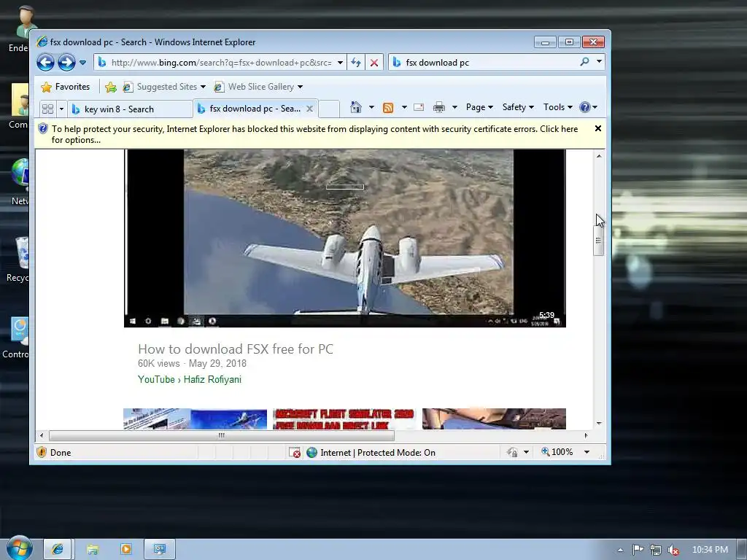Open Home button options dropdown arrow
Screen dimensions: 747x560
pyautogui.click(x=371, y=107)
